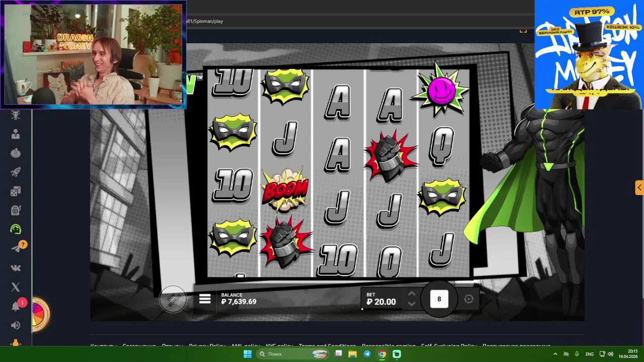Image resolution: width=644 pixels, height=362 pixels.
Task: Click the Dragon Money banner ad
Action: pyautogui.click(x=589, y=54)
